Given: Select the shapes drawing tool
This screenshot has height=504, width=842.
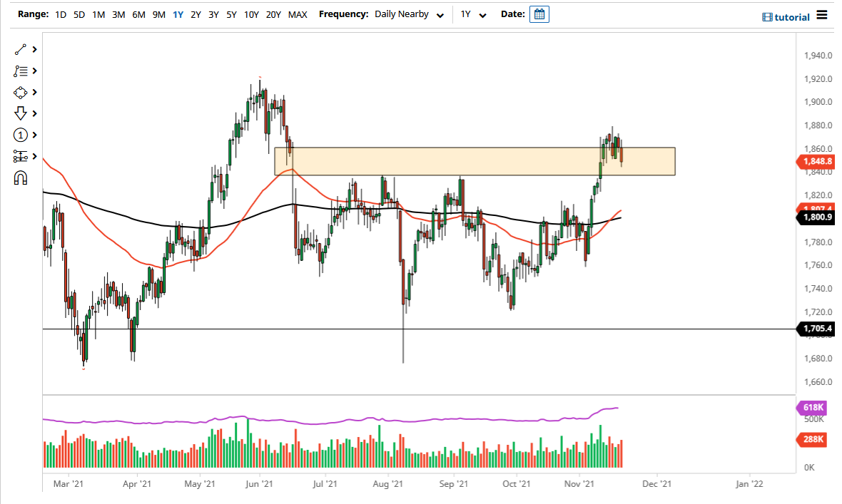Looking at the screenshot, I should [x=21, y=93].
